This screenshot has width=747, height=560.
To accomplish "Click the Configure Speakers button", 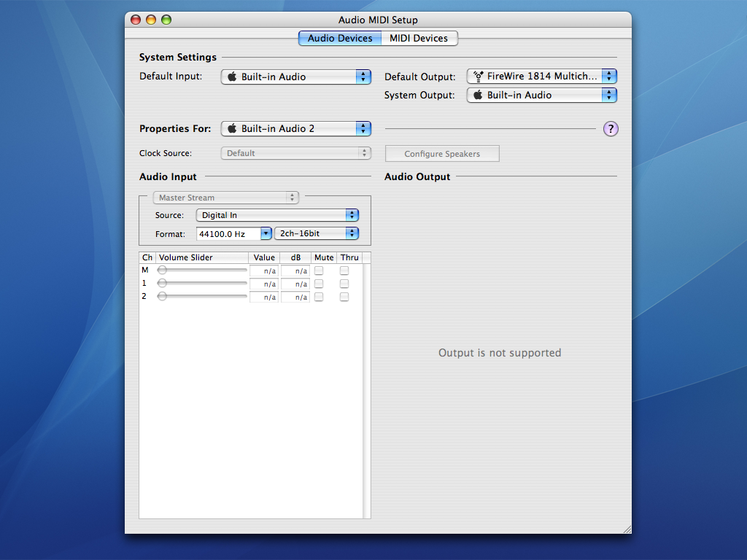I will click(x=442, y=154).
